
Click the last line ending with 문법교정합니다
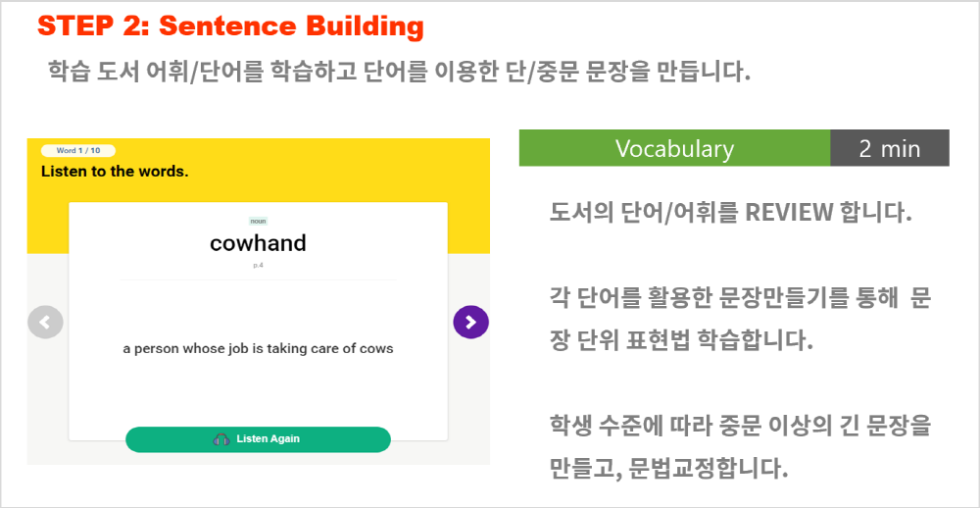[668, 469]
